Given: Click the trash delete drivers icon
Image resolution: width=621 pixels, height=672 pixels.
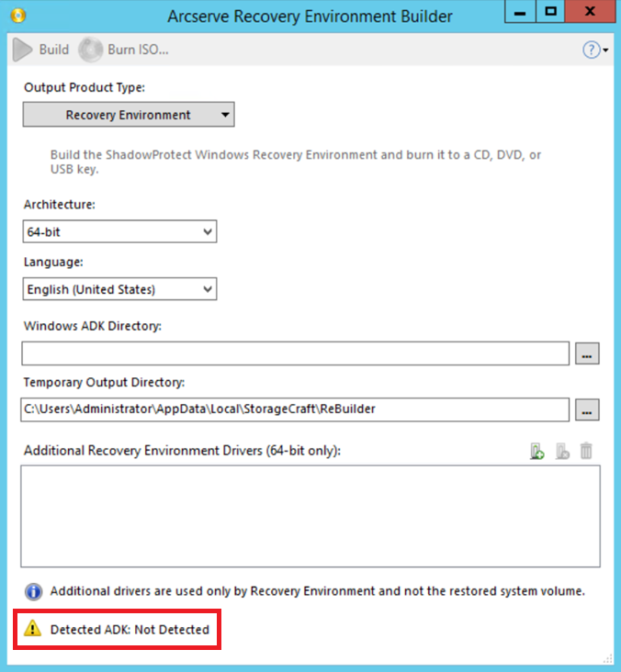Looking at the screenshot, I should 586,452.
